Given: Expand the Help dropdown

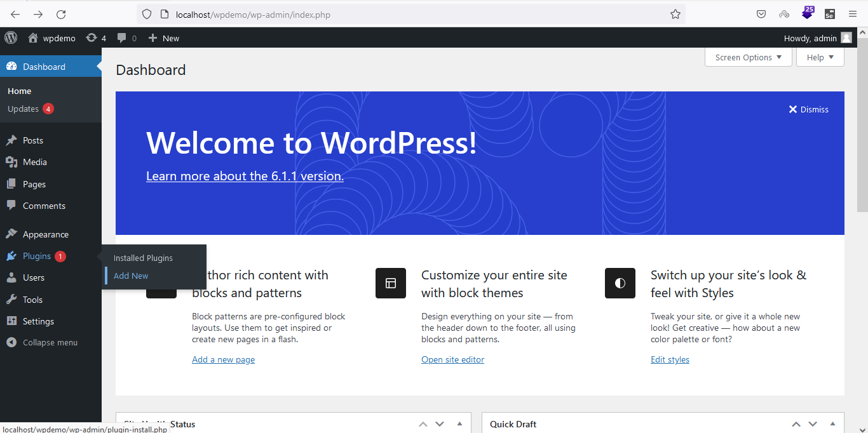Looking at the screenshot, I should [820, 57].
